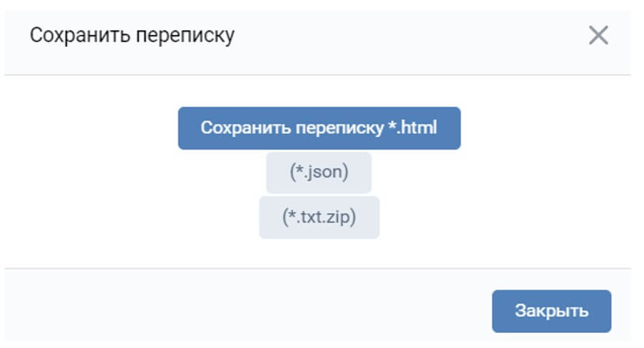This screenshot has width=644, height=348.
Task: Save the conversation as an HTML file
Action: [319, 128]
